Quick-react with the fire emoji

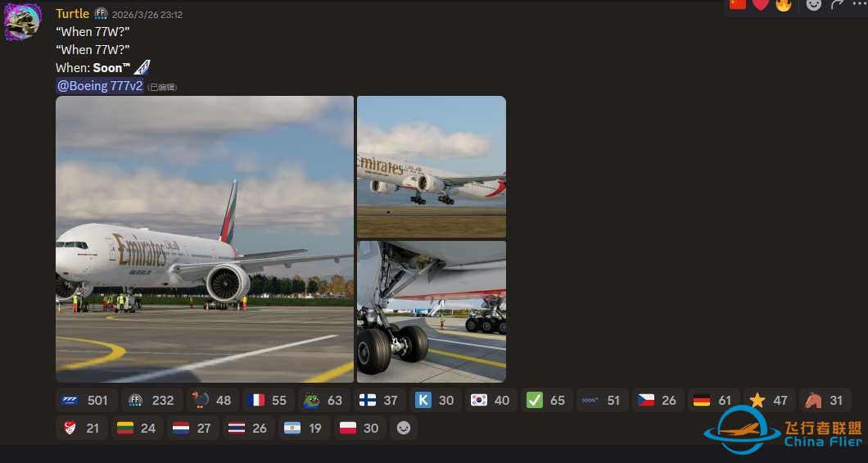coord(784,4)
